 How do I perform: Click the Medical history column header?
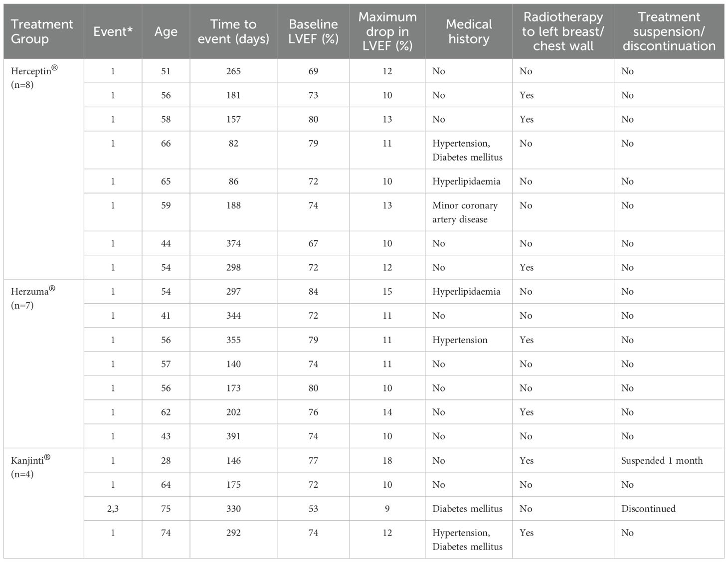click(x=469, y=31)
